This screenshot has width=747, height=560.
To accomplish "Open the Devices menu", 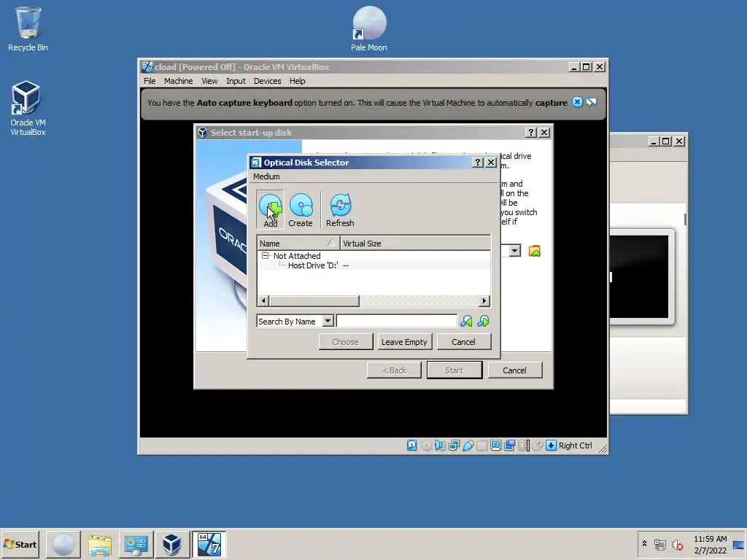I will (267, 81).
